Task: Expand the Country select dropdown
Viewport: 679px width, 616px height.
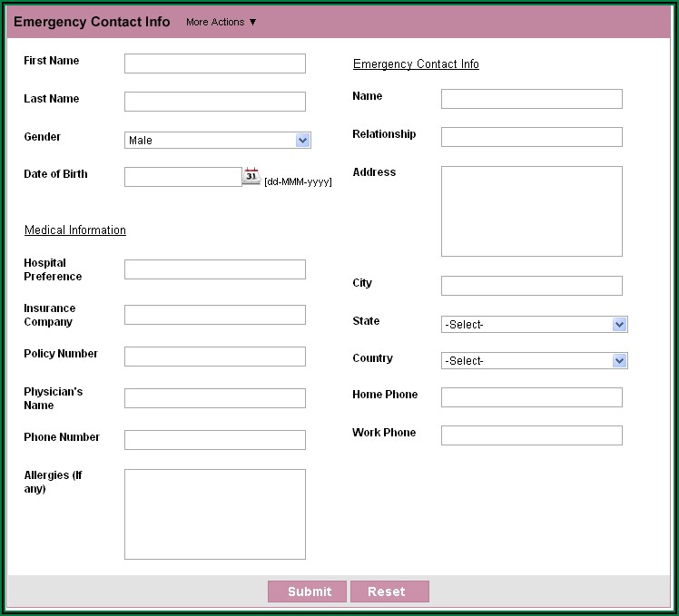Action: coord(534,361)
